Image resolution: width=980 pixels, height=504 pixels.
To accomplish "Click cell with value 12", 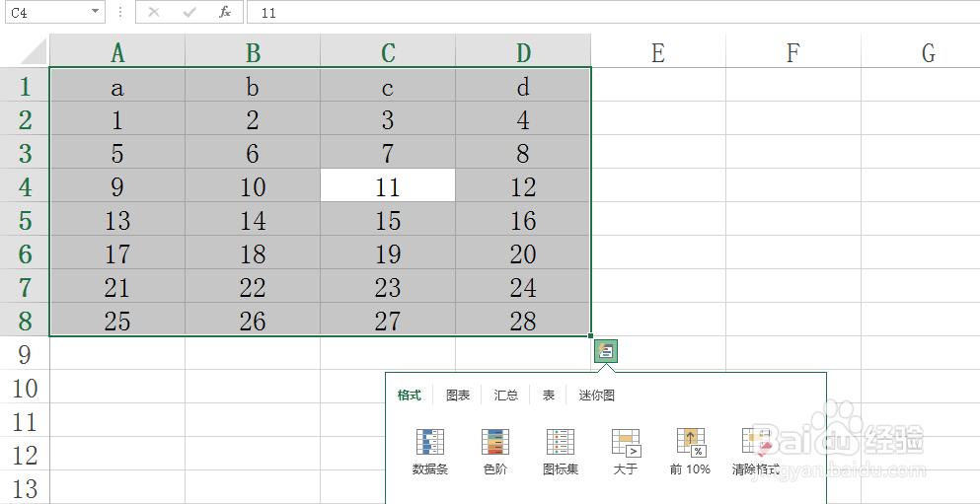I will click(x=523, y=185).
